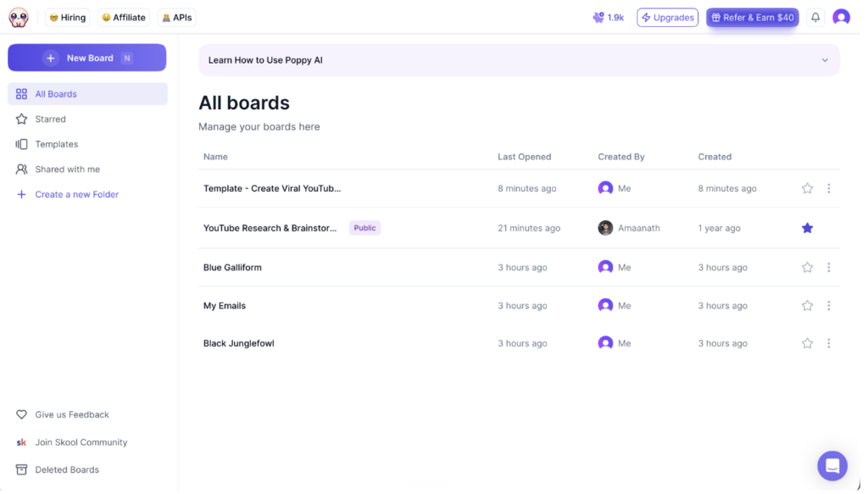Click the 1.9k credits indicator
The width and height of the screenshot is (868, 494).
pos(608,18)
